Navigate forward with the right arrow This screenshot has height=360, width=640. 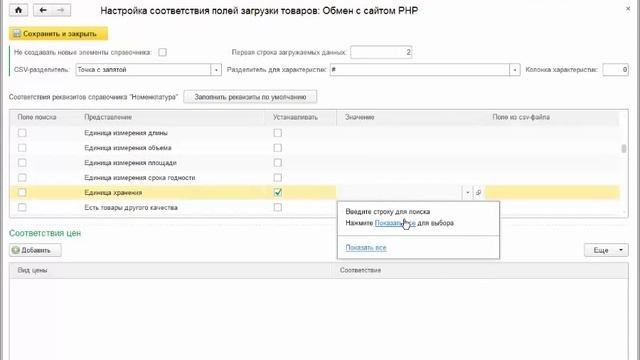point(61,10)
